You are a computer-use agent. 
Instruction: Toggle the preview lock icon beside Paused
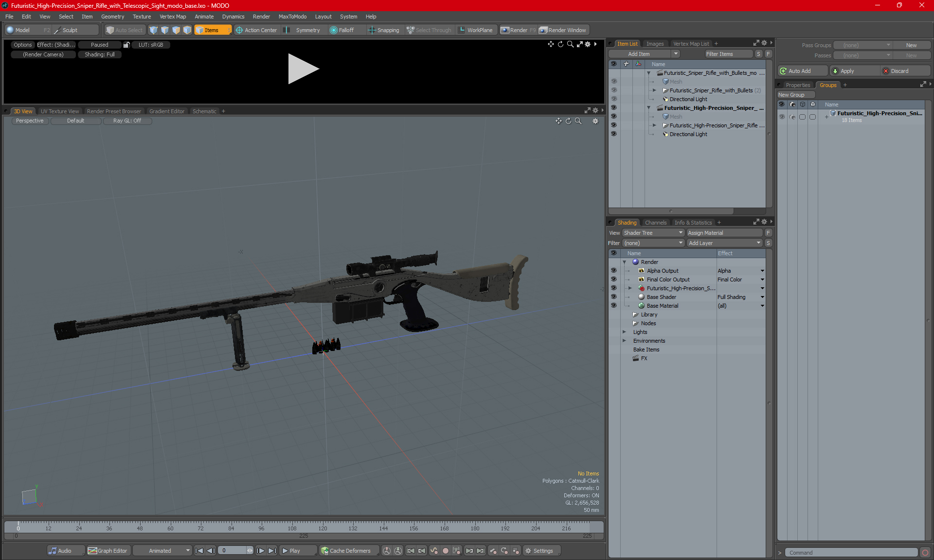pos(126,45)
